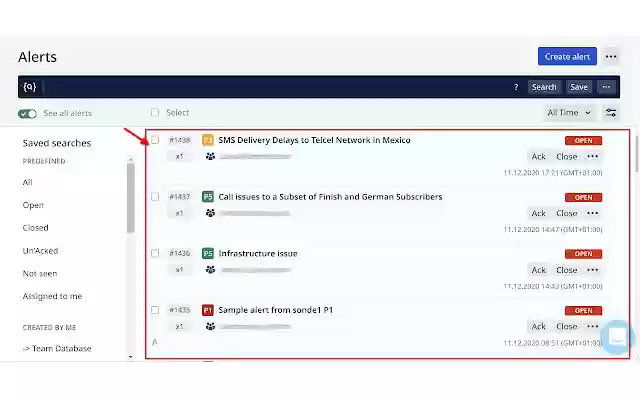Open more options next to Create alert
Viewport: 640px width, 400px height.
[x=611, y=57]
